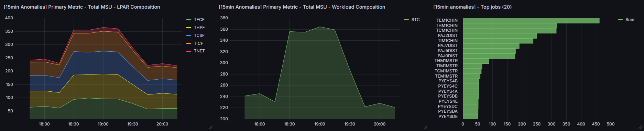Click the THM1CHIN bar
The width and height of the screenshot is (644, 131).
tap(510, 26)
